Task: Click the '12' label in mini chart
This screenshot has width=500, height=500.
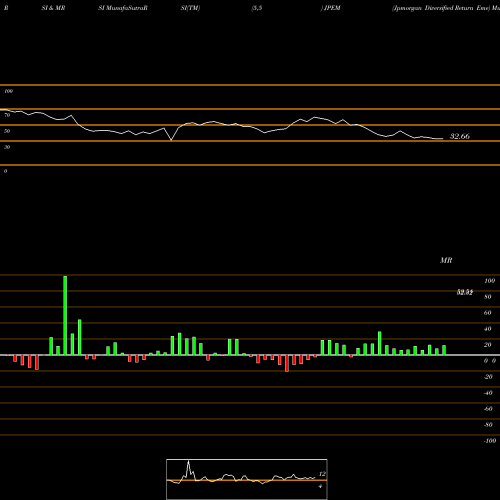Action: (322, 474)
